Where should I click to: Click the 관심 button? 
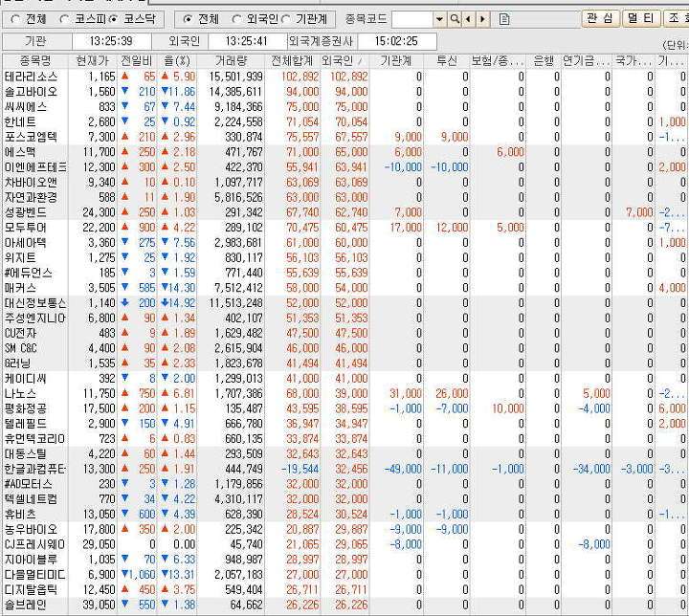pos(600,18)
